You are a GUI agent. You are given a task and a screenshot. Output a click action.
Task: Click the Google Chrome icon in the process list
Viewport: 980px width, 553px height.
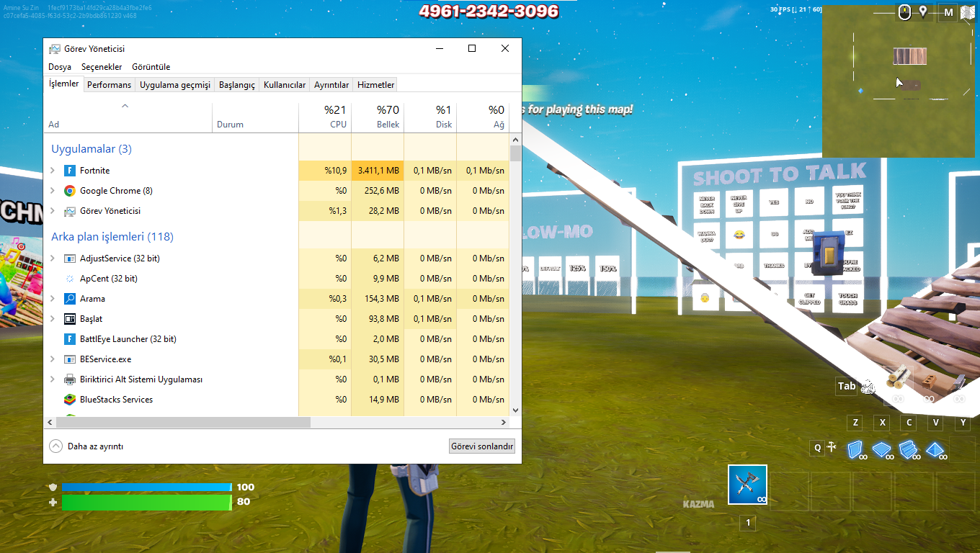(70, 191)
